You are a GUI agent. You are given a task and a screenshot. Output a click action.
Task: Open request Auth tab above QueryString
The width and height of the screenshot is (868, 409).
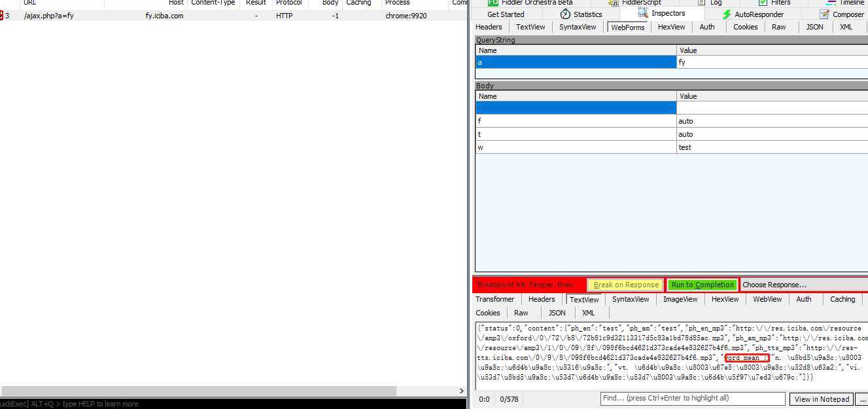coord(707,27)
